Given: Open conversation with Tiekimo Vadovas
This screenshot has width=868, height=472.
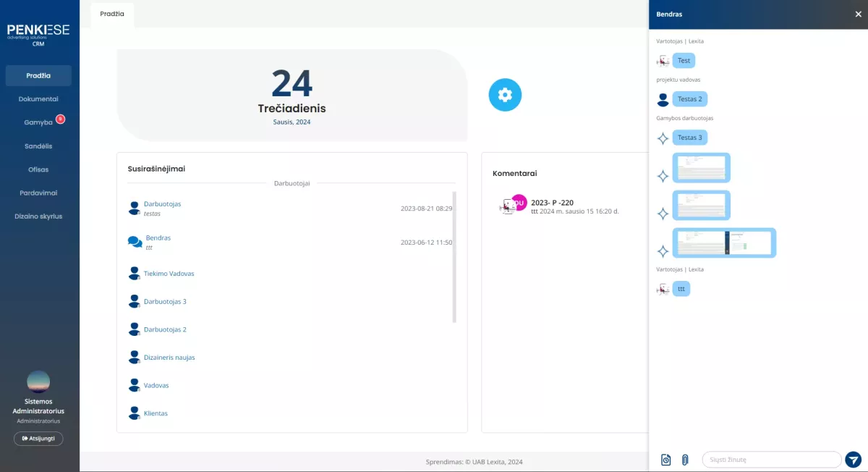Looking at the screenshot, I should (169, 274).
